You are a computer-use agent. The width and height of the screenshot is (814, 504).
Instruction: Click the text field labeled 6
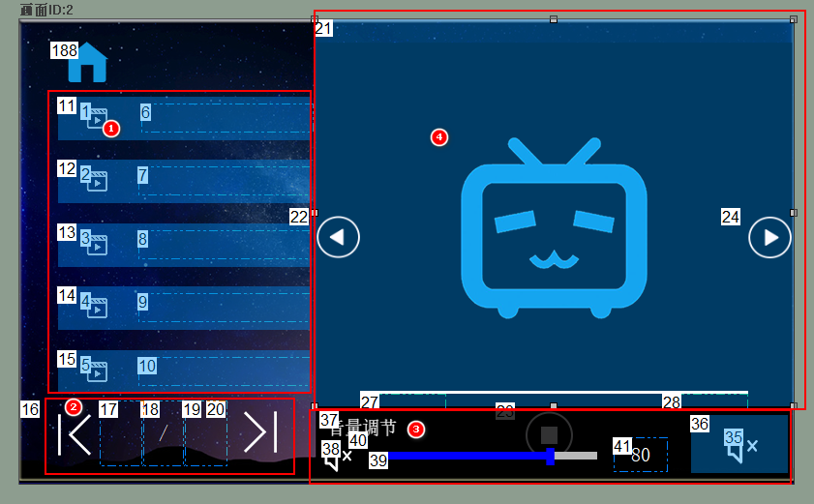[227, 118]
